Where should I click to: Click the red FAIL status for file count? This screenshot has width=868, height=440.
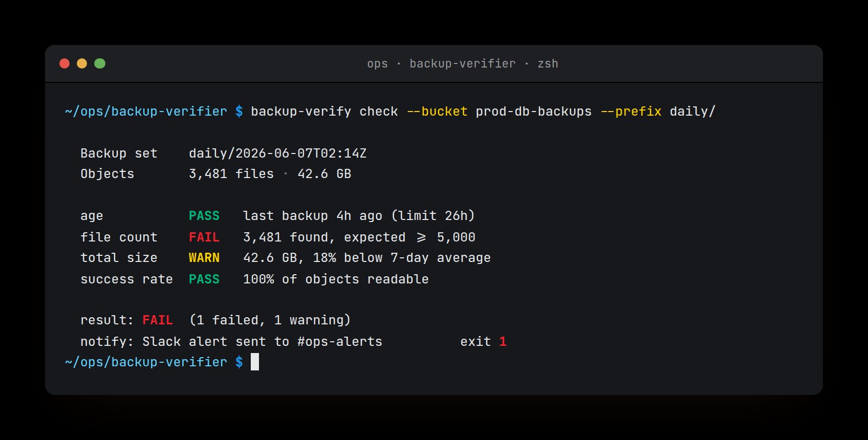204,237
